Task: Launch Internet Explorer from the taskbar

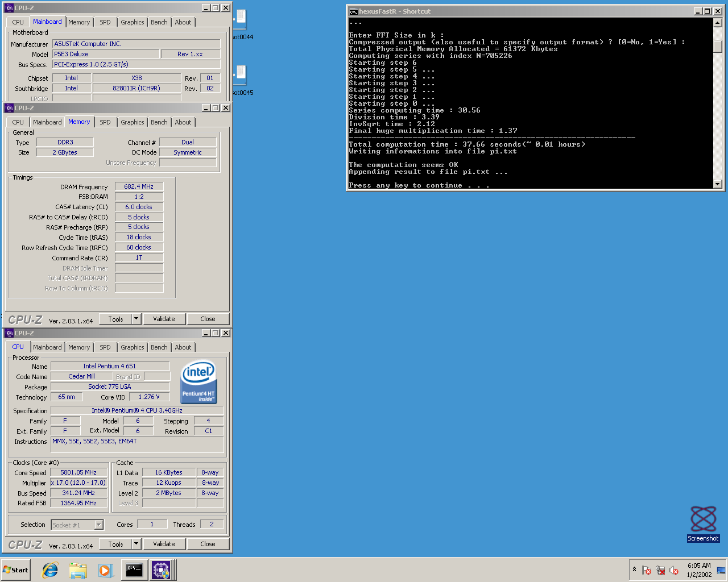Action: click(x=50, y=570)
